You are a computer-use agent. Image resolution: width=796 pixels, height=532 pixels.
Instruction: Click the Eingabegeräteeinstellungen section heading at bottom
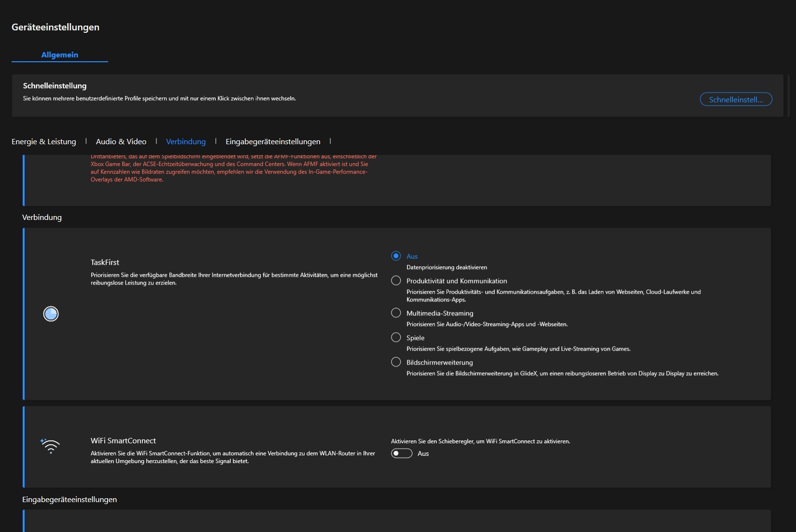(x=70, y=500)
